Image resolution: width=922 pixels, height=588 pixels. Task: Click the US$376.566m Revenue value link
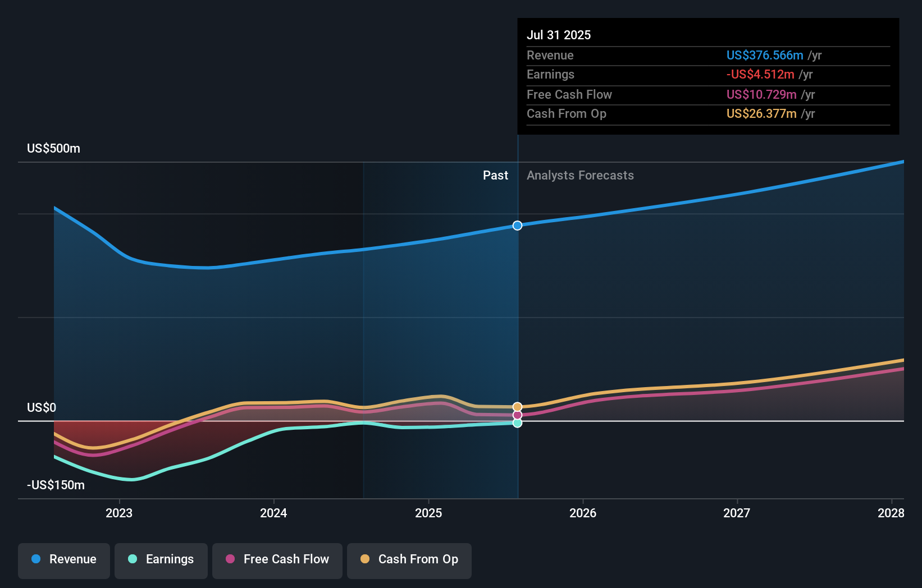point(765,55)
